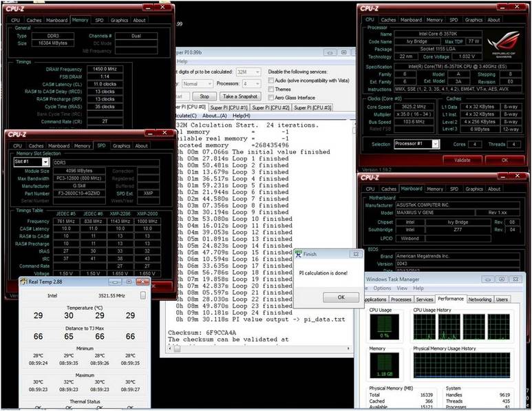
Task: Open the About tab in the CPU-Z processor window
Action: click(493, 20)
